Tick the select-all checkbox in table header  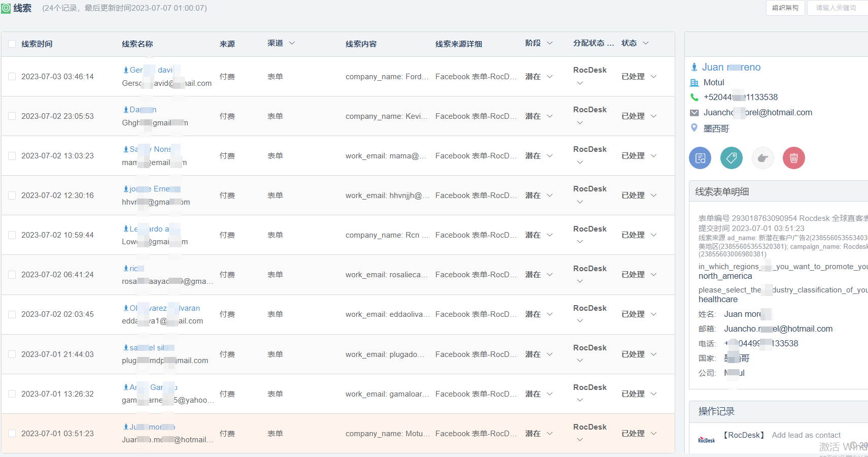[12, 44]
